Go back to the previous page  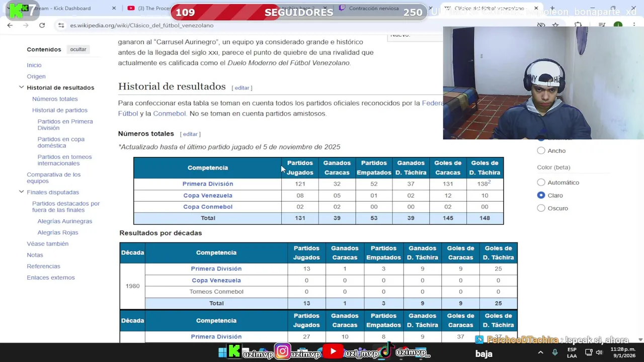pyautogui.click(x=10, y=25)
